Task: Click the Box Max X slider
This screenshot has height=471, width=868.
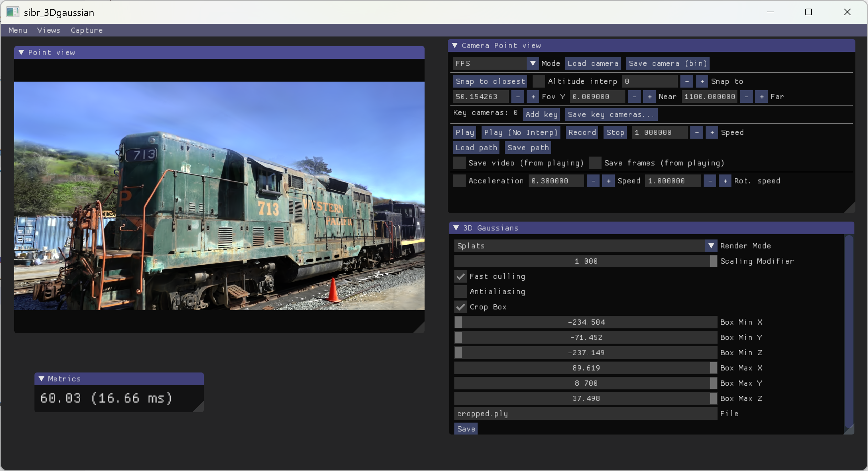Action: pyautogui.click(x=585, y=368)
